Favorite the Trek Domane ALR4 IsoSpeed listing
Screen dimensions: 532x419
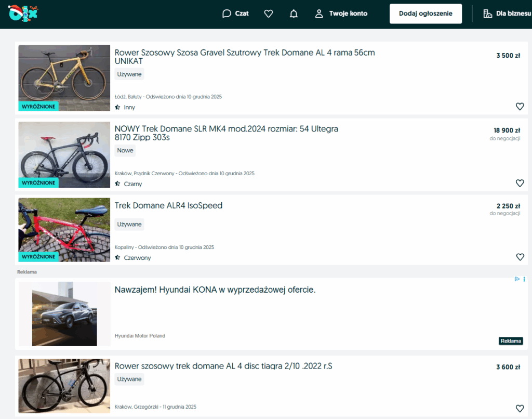click(x=520, y=257)
